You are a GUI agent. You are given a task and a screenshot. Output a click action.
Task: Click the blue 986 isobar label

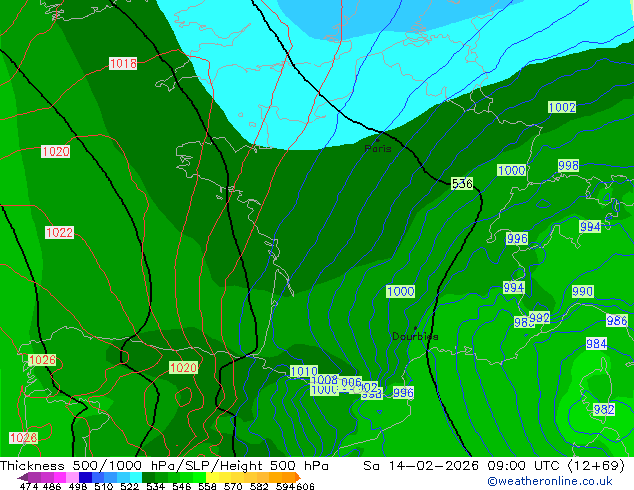[617, 321]
